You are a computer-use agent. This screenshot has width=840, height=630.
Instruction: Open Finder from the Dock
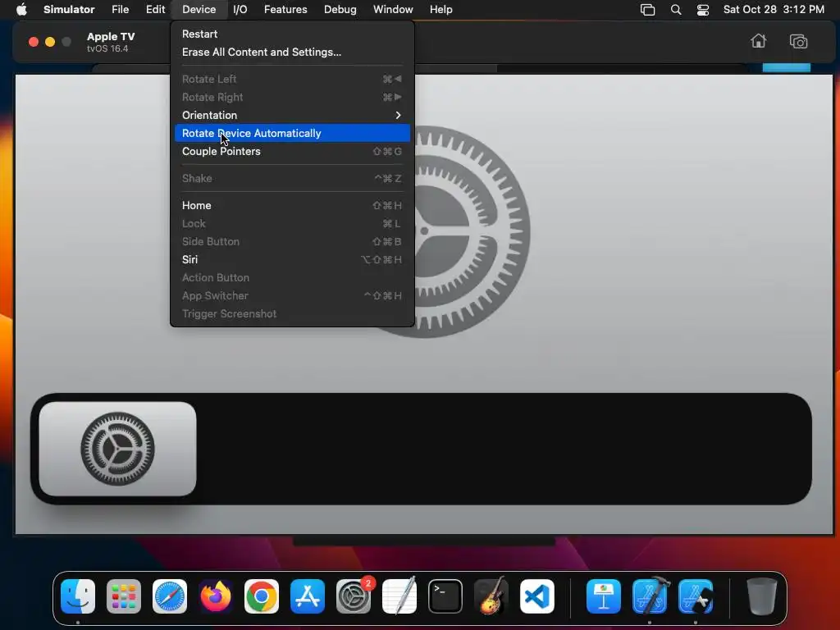click(x=78, y=596)
